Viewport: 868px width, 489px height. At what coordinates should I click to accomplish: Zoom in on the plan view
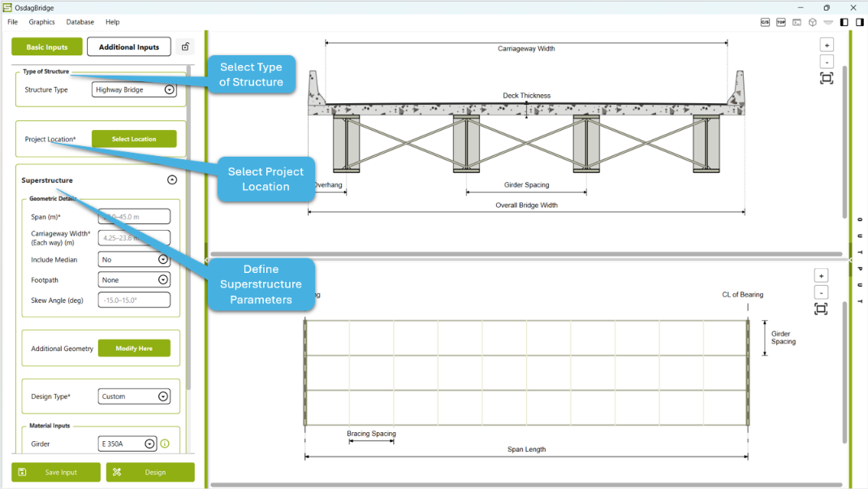point(821,276)
